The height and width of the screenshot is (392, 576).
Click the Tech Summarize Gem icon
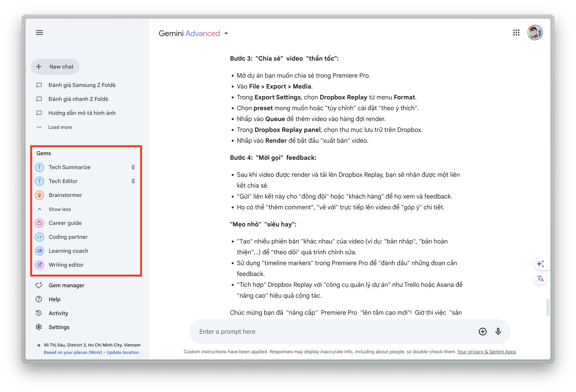[x=39, y=167]
